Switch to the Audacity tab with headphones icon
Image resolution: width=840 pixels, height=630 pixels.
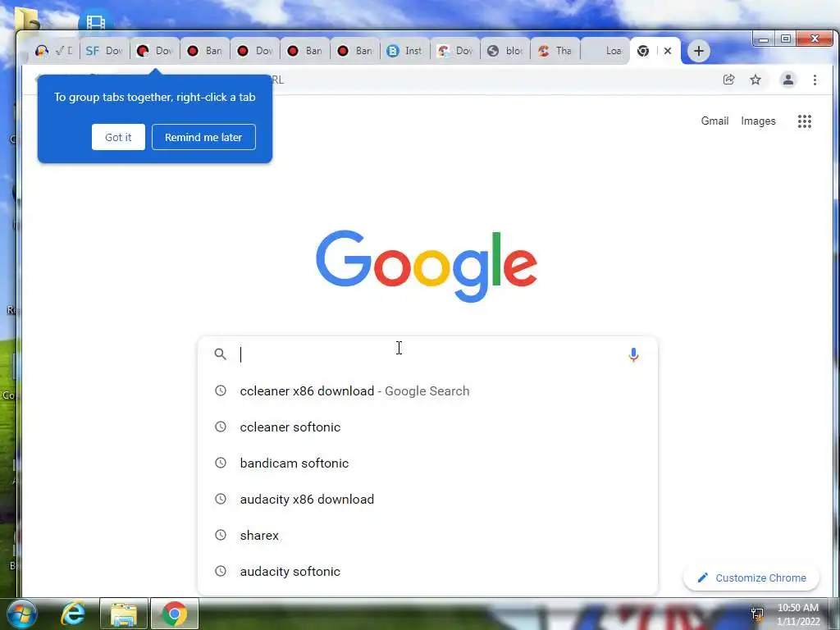click(x=52, y=51)
